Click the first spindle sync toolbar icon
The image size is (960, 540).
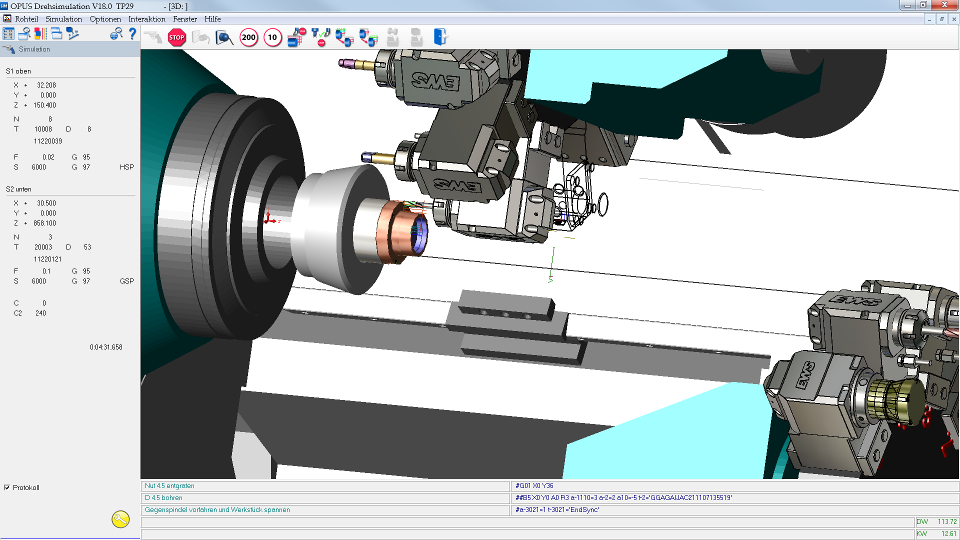coord(344,37)
